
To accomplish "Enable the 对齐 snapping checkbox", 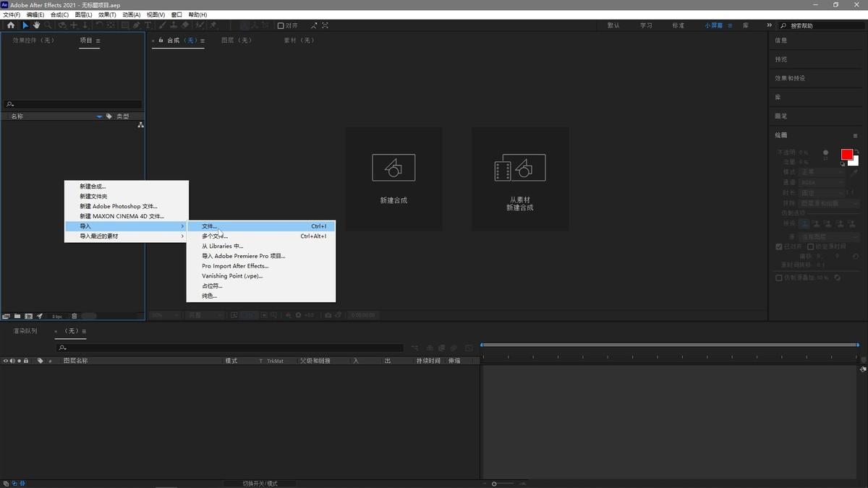I will coord(281,25).
